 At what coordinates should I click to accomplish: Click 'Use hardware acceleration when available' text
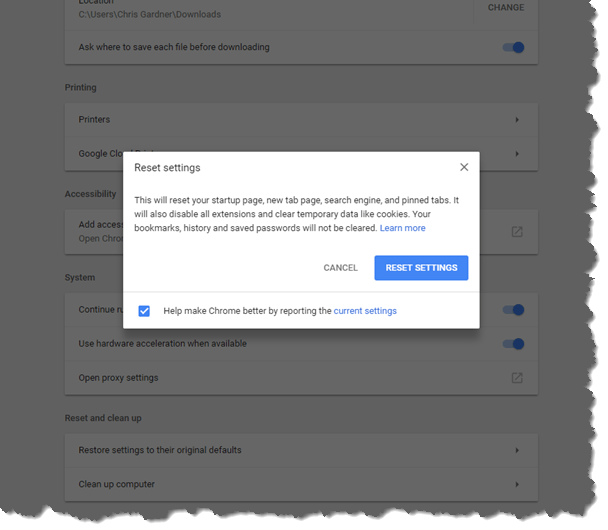[162, 344]
